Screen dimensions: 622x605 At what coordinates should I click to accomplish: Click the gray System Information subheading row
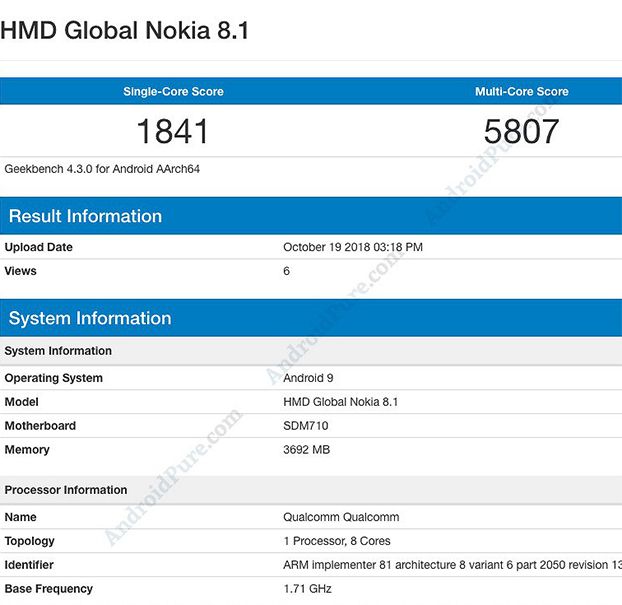pyautogui.click(x=311, y=351)
